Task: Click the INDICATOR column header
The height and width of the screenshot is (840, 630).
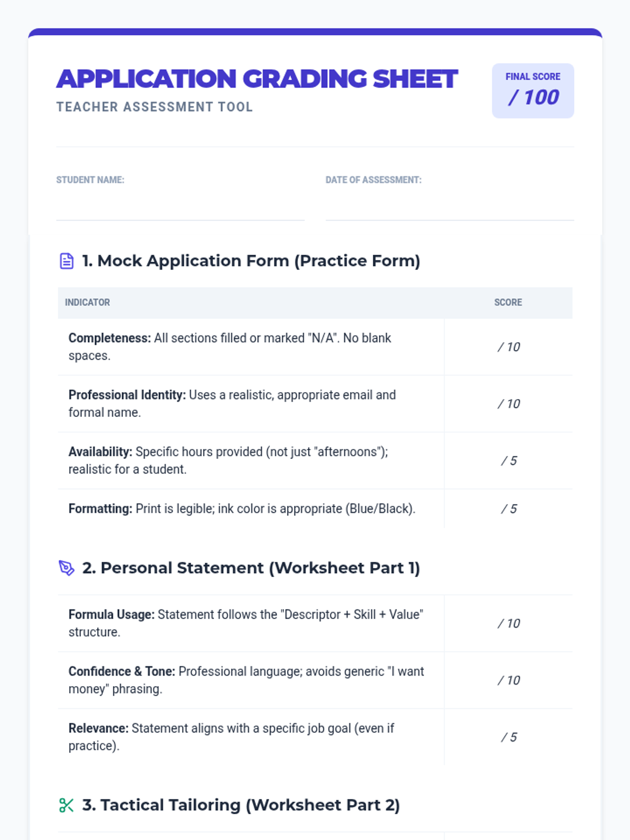Action: click(x=88, y=302)
